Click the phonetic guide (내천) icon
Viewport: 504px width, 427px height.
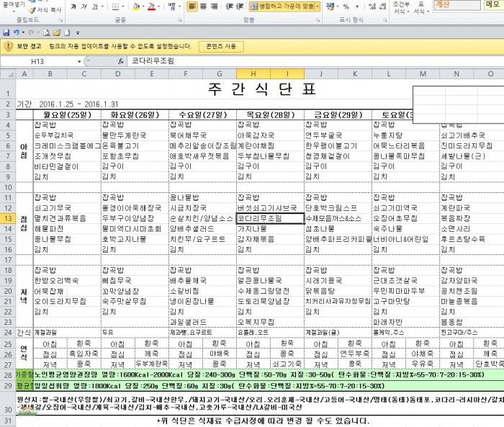pyautogui.click(x=172, y=6)
